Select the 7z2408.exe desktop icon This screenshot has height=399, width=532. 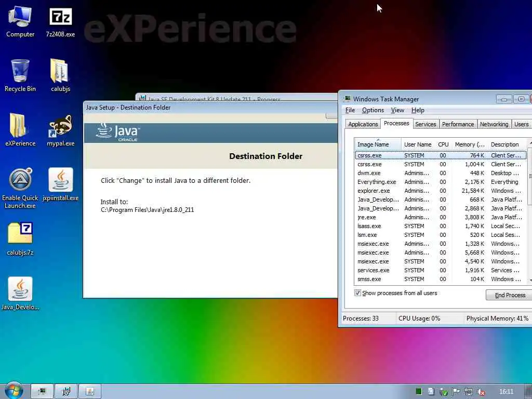60,22
